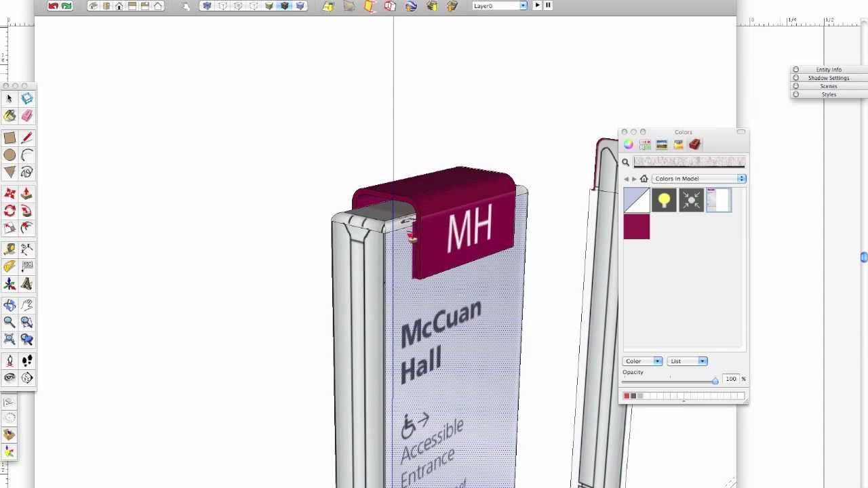
Task: Choose the Pan hand tool
Action: click(x=26, y=306)
